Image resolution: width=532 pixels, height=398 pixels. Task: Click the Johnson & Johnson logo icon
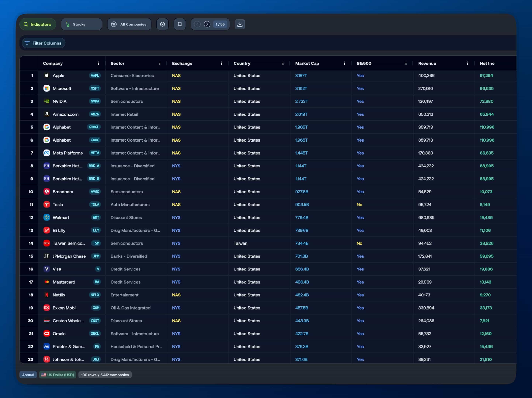(47, 359)
